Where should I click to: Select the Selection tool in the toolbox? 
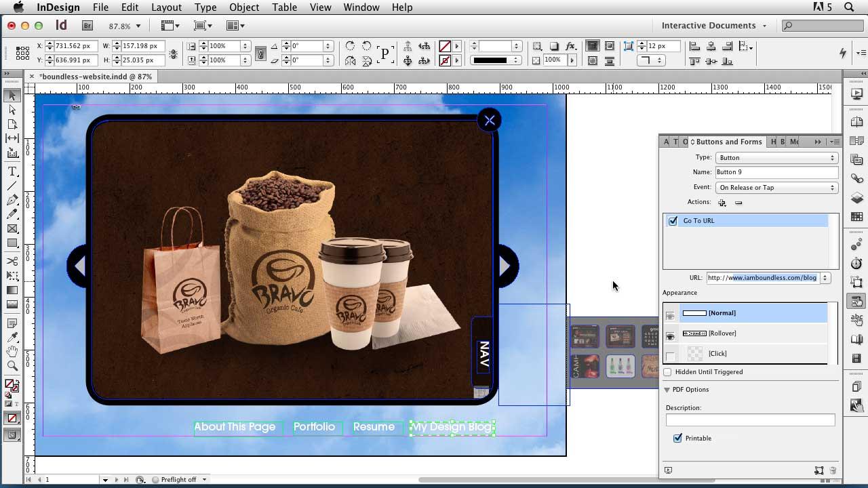tap(12, 96)
